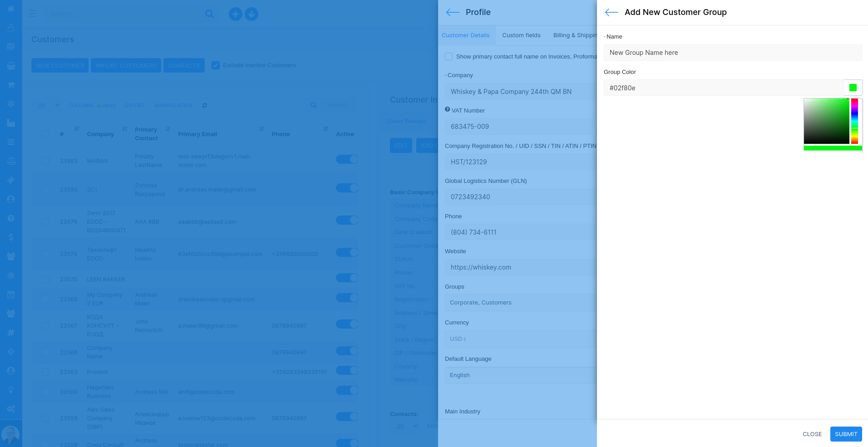Open the Default Language English dropdown
This screenshot has height=447, width=868.
coord(521,375)
